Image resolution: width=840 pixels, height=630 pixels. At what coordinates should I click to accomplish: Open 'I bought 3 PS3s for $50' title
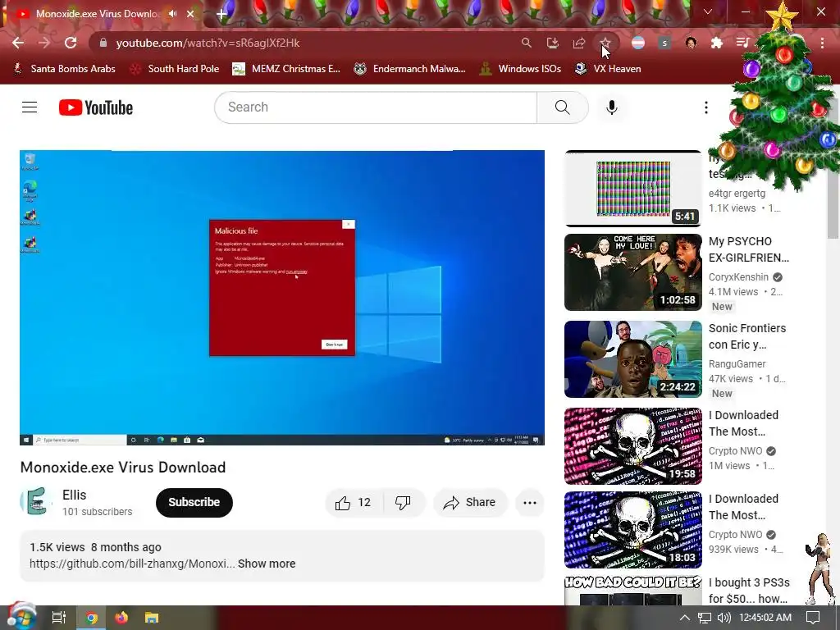[x=749, y=591]
